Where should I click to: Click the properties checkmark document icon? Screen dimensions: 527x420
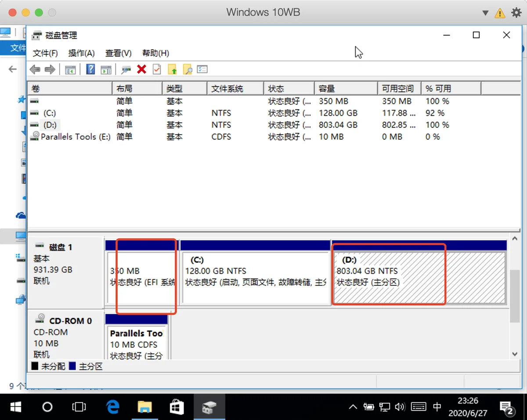click(157, 69)
